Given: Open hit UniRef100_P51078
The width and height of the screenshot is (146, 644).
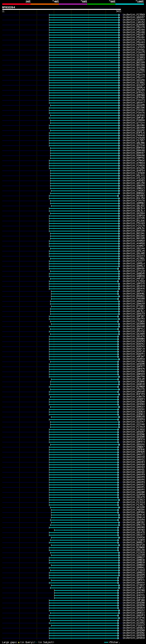Looking at the screenshot, I should click(134, 27).
